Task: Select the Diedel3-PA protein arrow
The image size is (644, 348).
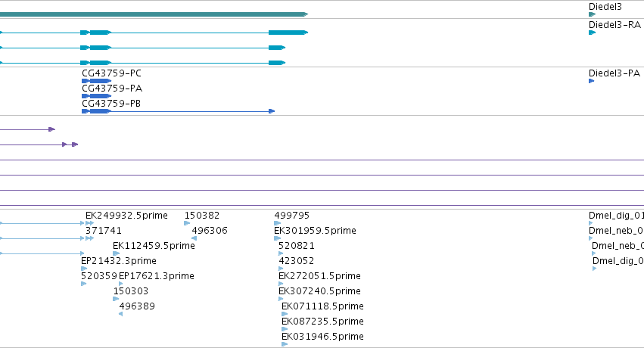Action: pyautogui.click(x=592, y=81)
